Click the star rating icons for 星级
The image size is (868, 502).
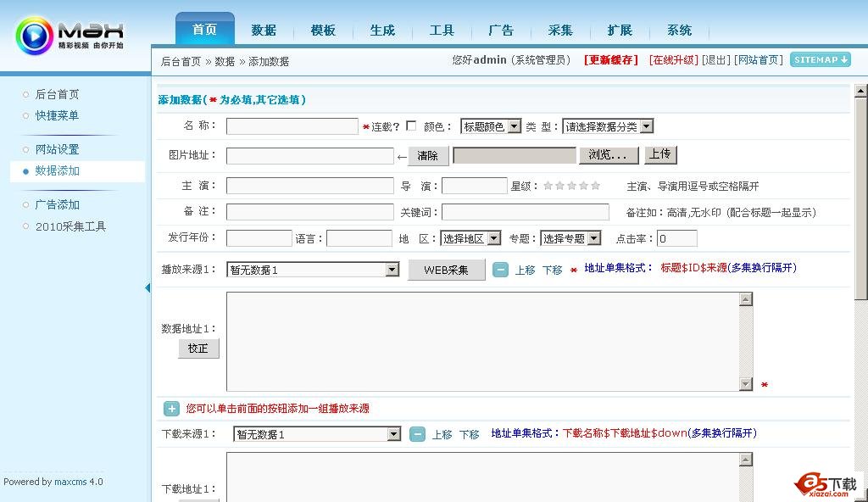(x=571, y=186)
